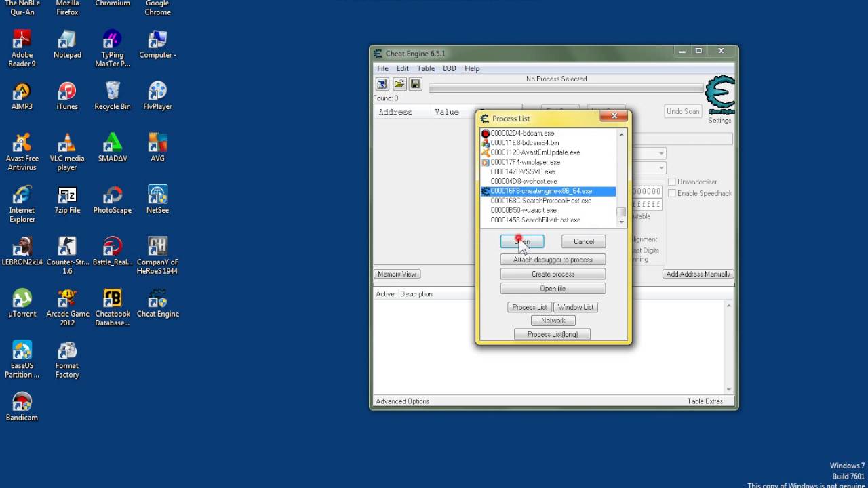
Task: Click the Process List(long) button
Action: (552, 334)
